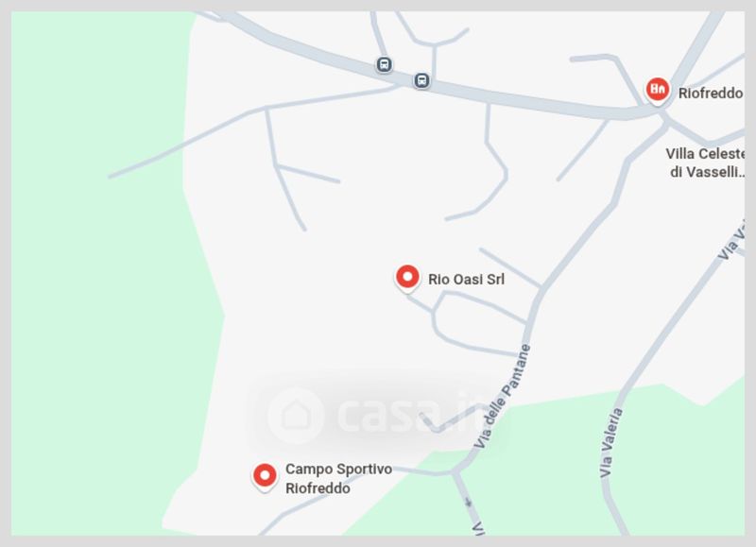Viewport: 756px width, 547px height.
Task: Select the Campo Sportivo Riofreddo pin marker
Action: (265, 477)
